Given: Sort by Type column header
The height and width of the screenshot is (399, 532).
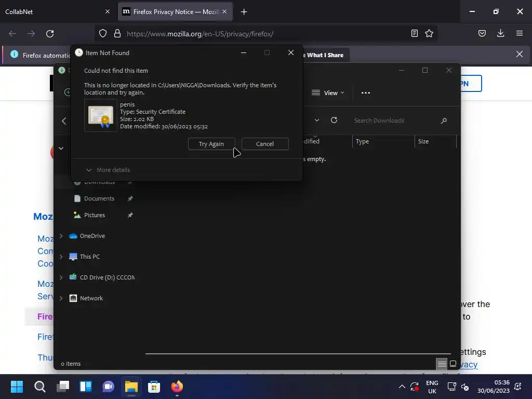Looking at the screenshot, I should [x=383, y=141].
